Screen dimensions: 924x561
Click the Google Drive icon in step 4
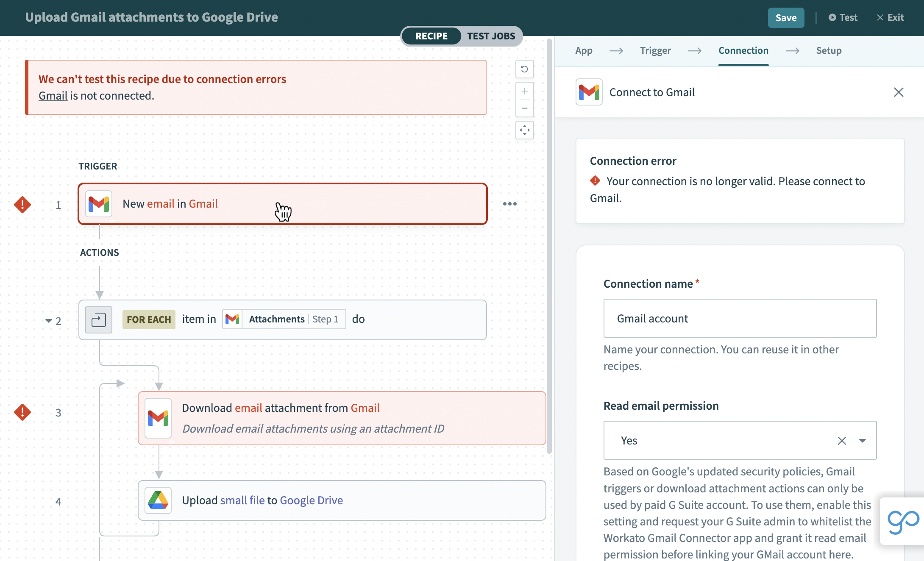click(x=158, y=500)
